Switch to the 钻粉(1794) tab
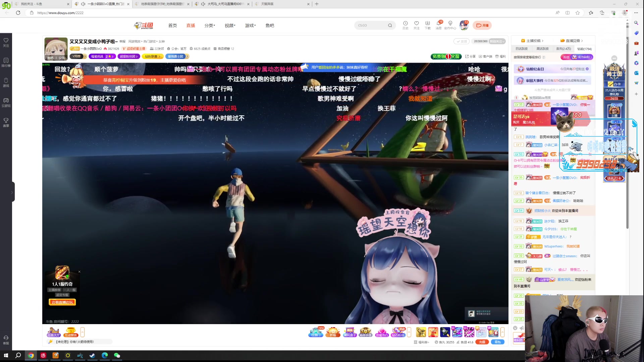644x362 pixels. point(585,49)
